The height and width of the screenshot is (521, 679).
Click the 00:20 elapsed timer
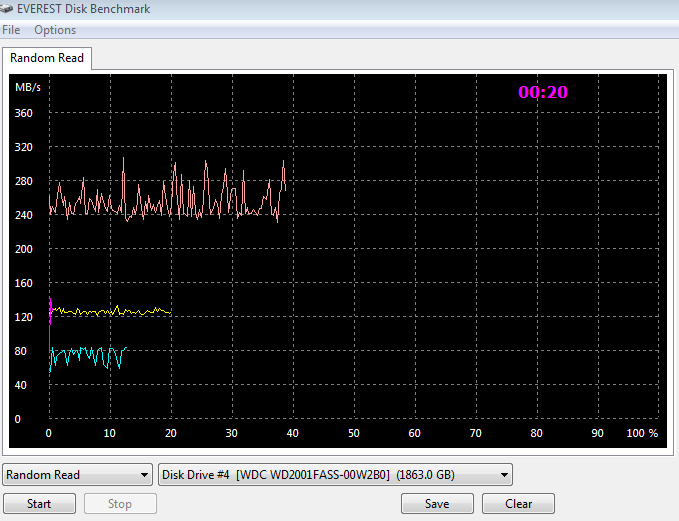pos(543,92)
